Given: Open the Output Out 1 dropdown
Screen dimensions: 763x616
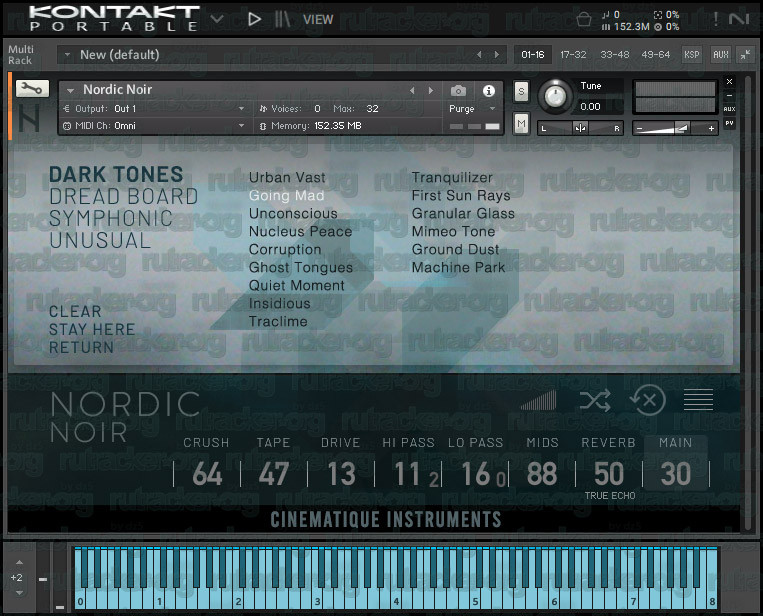Looking at the screenshot, I should [x=155, y=109].
